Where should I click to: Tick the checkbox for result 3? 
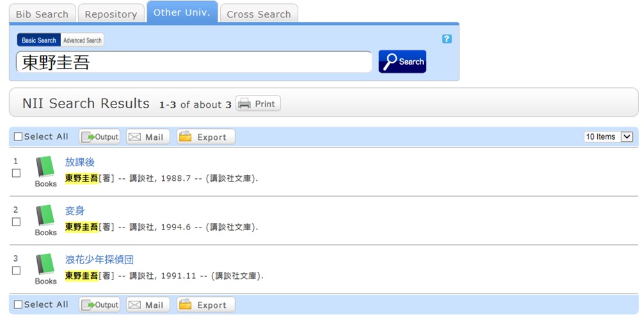coord(17,271)
